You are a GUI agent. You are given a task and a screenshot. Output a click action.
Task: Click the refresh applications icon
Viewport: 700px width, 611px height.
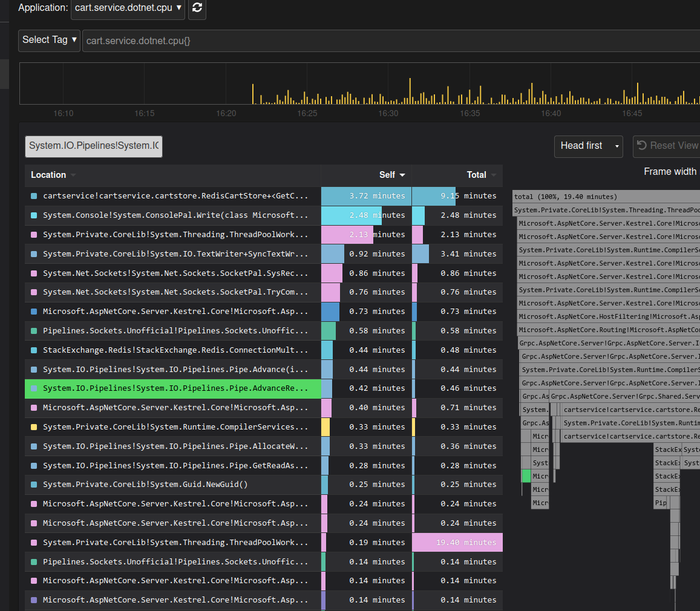[197, 8]
